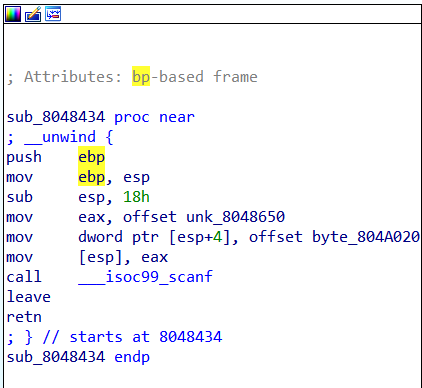Click 'starts at 8048434' comment
Viewport: 422px width, 388px height.
pos(146,337)
